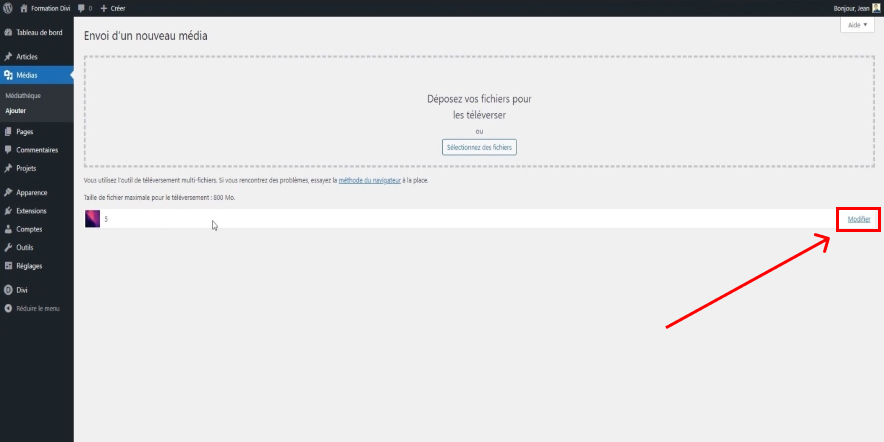Click the plus icon next to Créer
This screenshot has height=442, width=884.
point(103,8)
